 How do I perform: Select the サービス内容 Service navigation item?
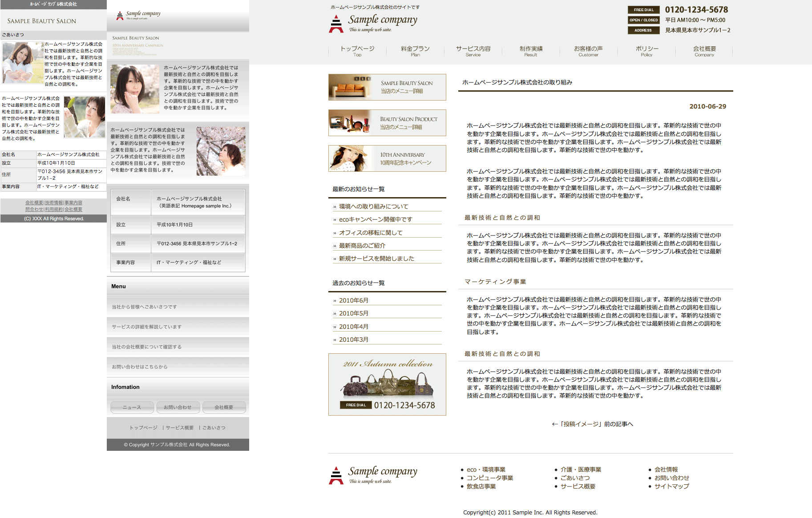point(473,51)
